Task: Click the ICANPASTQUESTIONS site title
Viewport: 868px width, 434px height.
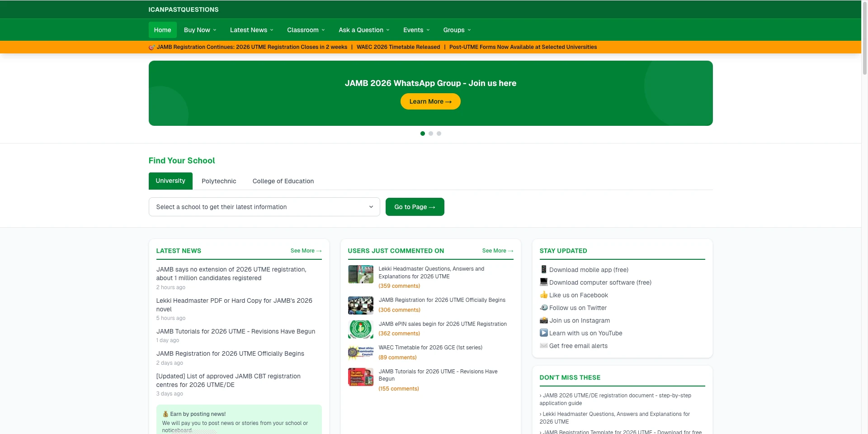Action: click(184, 10)
